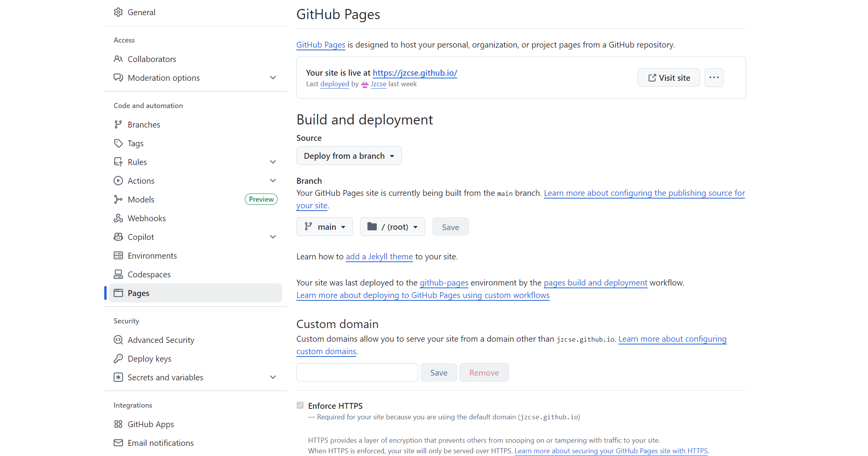868x456 pixels.
Task: Click the custom domain text field
Action: pyautogui.click(x=357, y=373)
